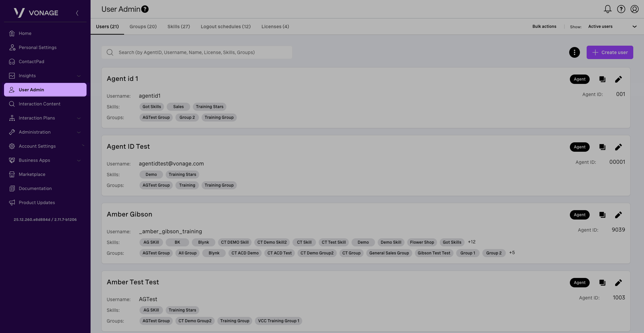Click the Create user button
Screen dimensions: 644x333
click(609, 52)
